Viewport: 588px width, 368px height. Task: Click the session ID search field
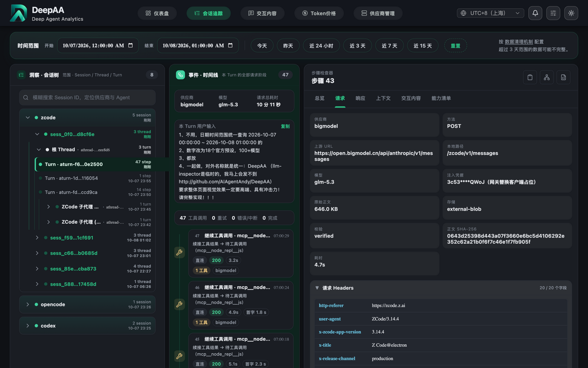coord(87,98)
